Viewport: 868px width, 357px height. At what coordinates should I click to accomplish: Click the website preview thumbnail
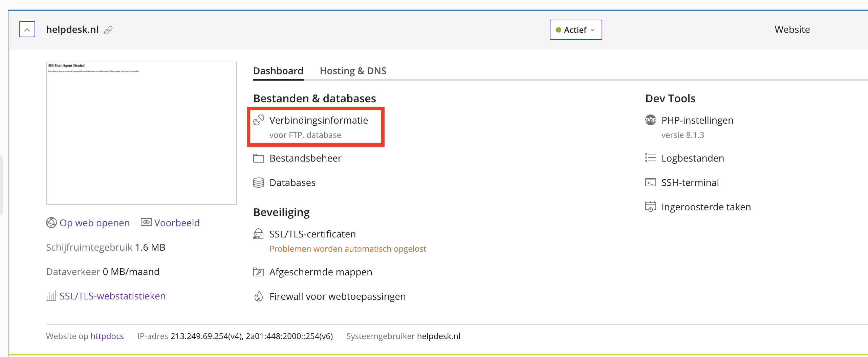[141, 133]
